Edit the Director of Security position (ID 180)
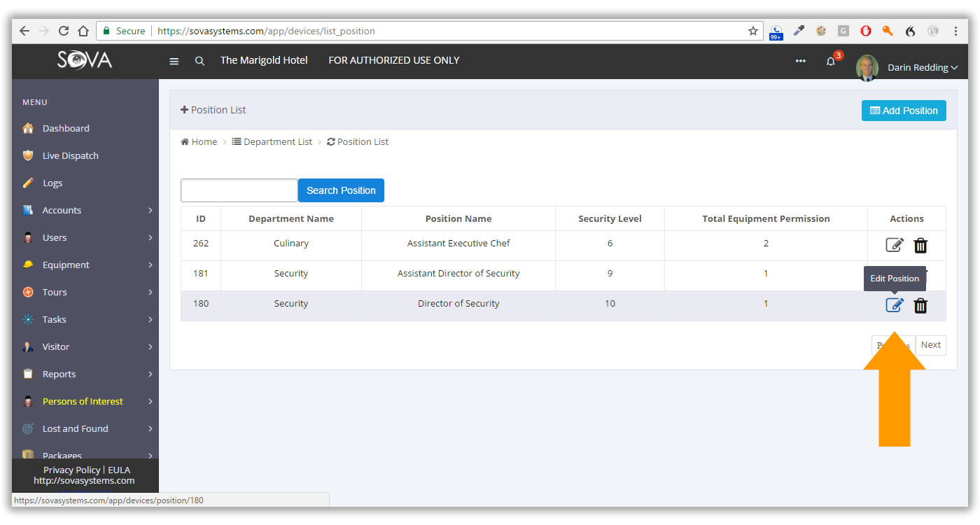Screen dimensions: 980x525 tap(895, 305)
